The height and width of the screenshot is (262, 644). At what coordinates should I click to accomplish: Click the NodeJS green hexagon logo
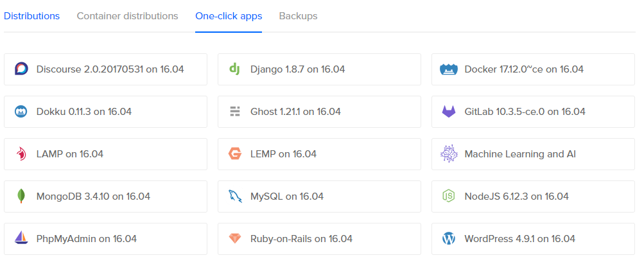tap(449, 197)
